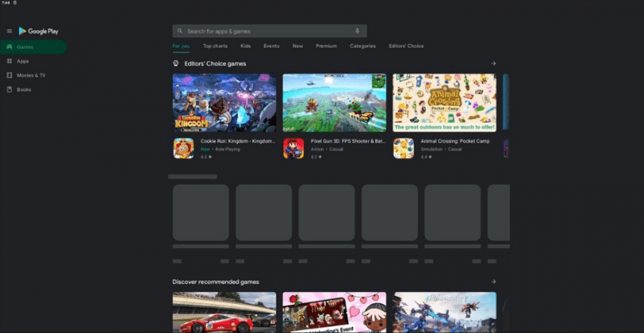Open Animal Crossing Pocket Camp banner

(x=445, y=102)
